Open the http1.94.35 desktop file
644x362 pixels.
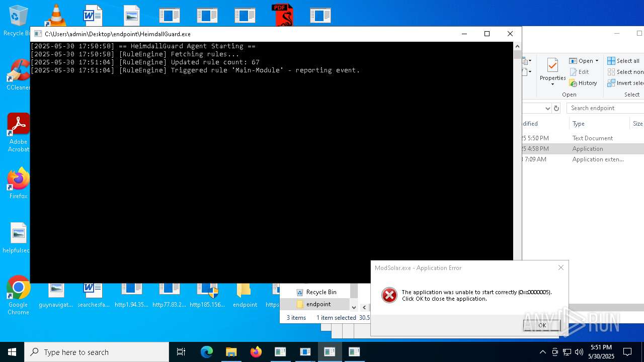tap(131, 296)
